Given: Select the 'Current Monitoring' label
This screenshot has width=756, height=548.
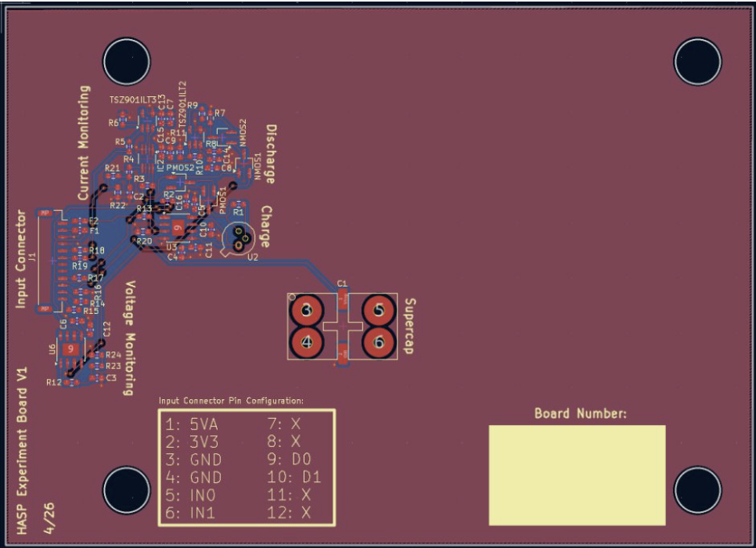Looking at the screenshot, I should click(84, 142).
